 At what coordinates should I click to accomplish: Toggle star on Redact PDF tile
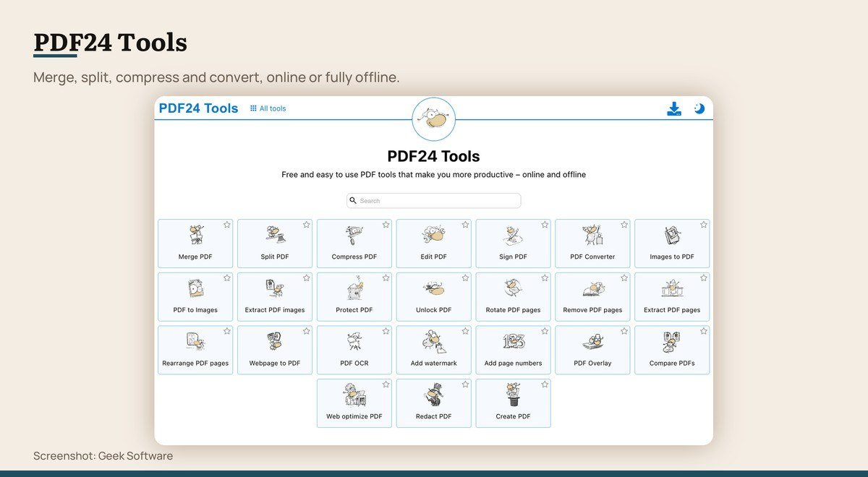(x=465, y=384)
